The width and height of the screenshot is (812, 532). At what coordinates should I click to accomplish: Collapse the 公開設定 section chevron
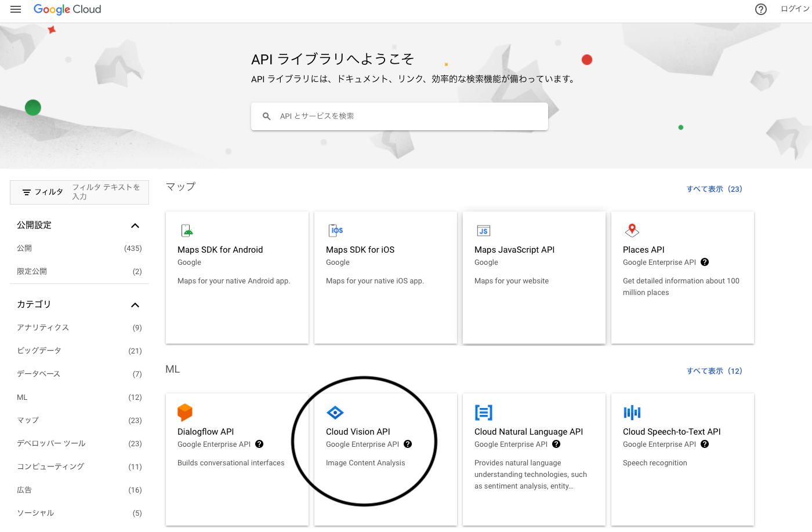(x=135, y=225)
